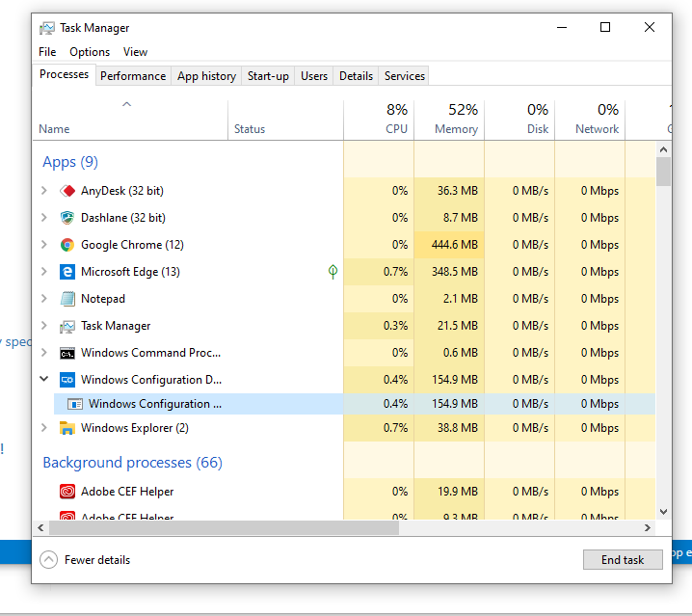Expand the Google Chrome (12) group
Image resolution: width=692 pixels, height=616 pixels.
coord(44,245)
